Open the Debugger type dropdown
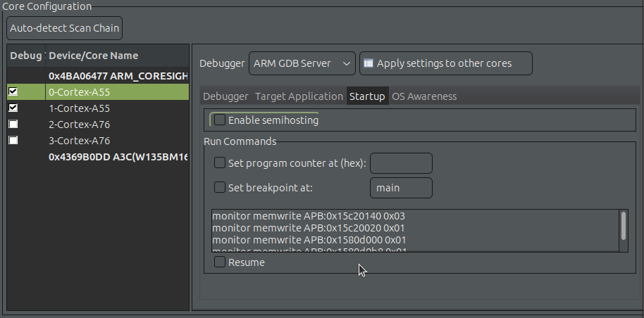 pos(302,63)
